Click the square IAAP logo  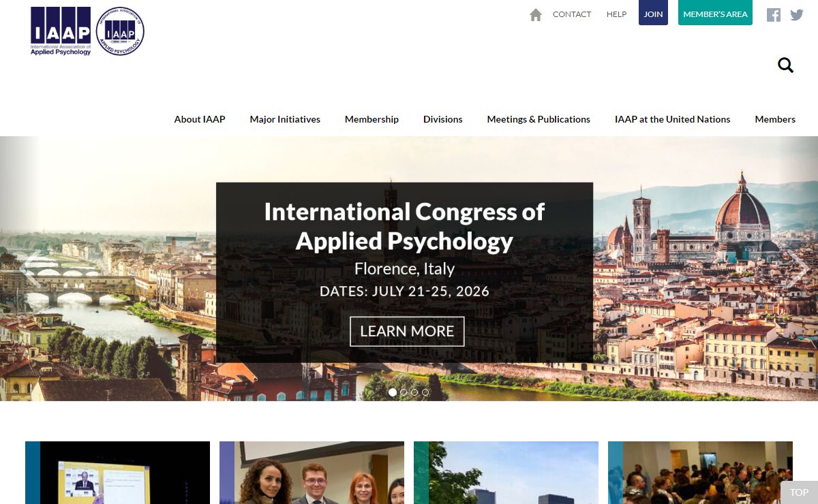pyautogui.click(x=61, y=31)
